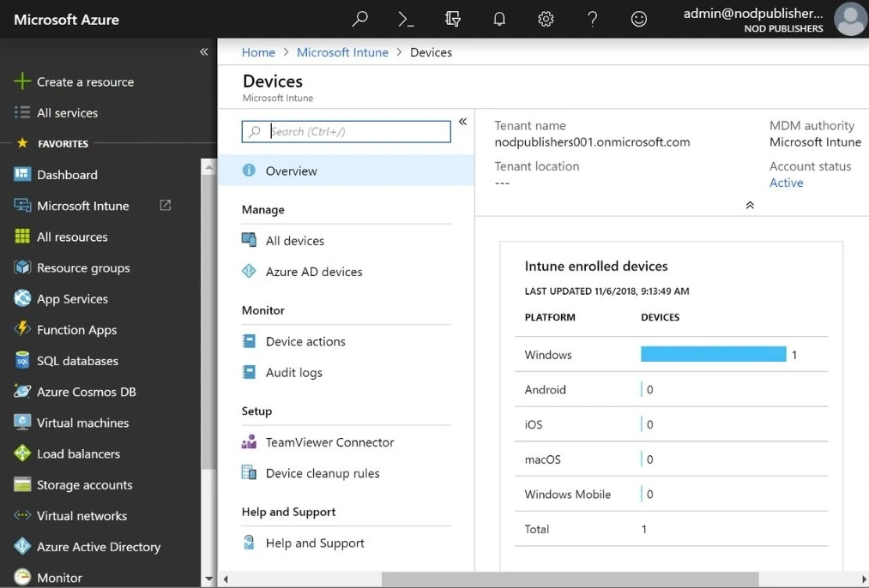Click the iOS platform row
The height and width of the screenshot is (588, 869).
tap(671, 424)
